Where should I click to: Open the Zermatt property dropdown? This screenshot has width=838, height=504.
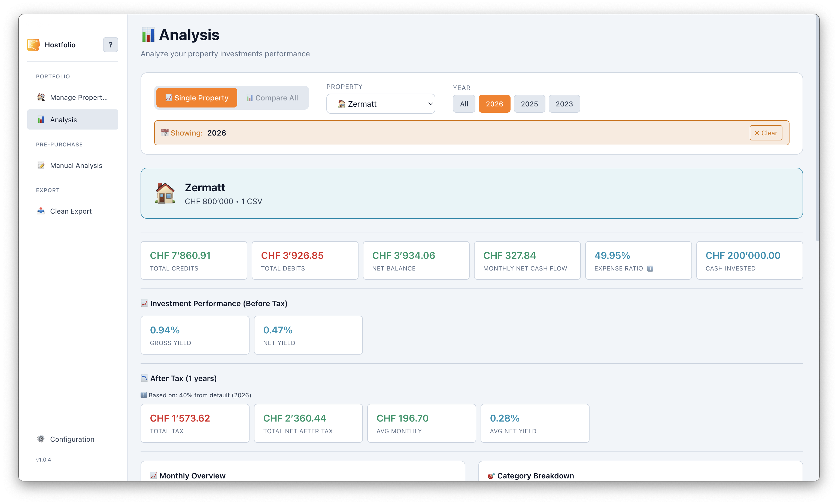click(380, 104)
